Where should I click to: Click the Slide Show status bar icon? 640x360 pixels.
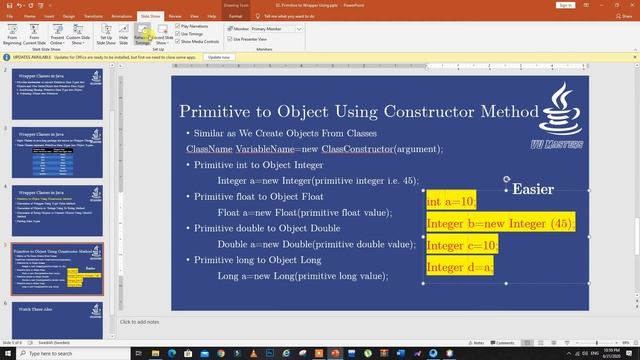coord(567,343)
